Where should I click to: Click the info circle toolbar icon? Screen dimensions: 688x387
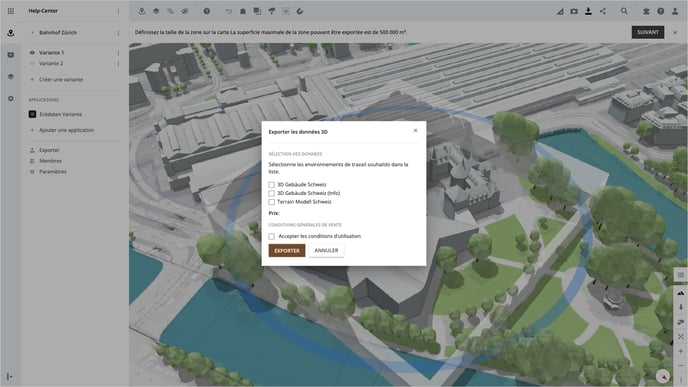tap(207, 11)
